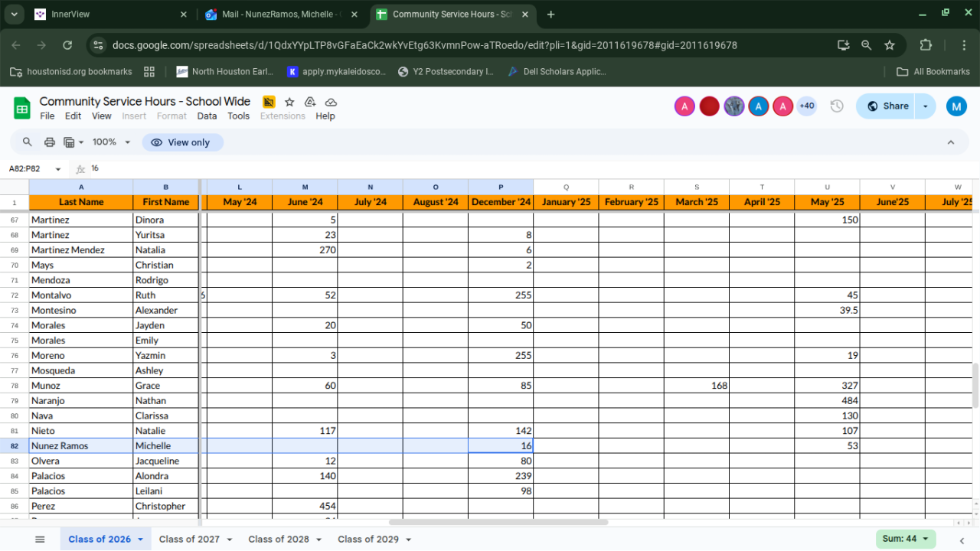Open the 100% zoom dropdown
Screen dimensions: 980x551
111,142
